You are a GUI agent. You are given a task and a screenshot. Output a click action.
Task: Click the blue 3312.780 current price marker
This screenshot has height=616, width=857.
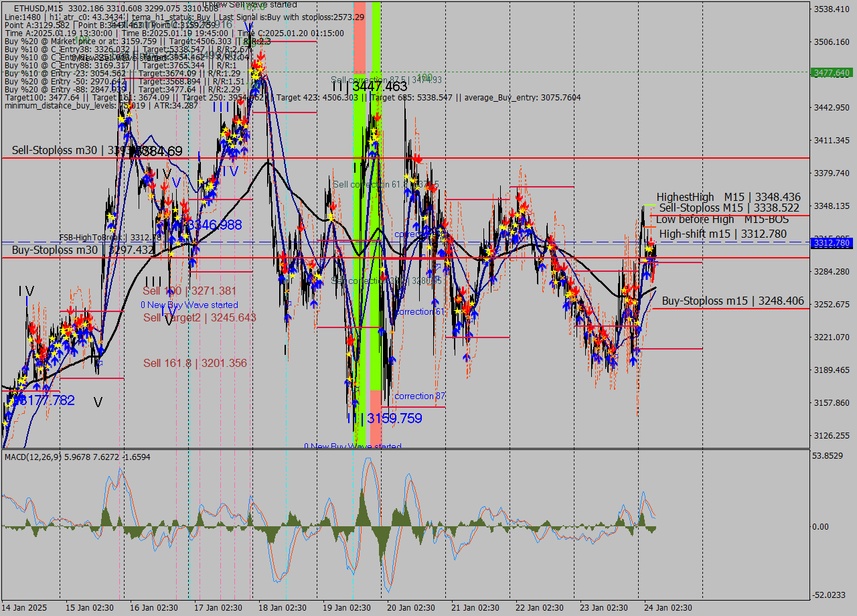pos(831,243)
